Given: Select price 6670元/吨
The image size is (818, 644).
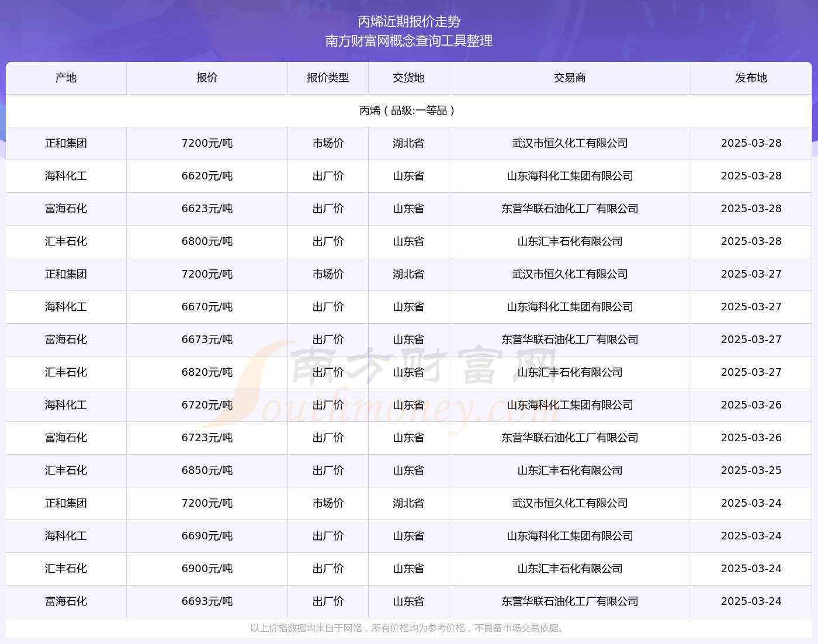Looking at the screenshot, I should [x=207, y=307].
